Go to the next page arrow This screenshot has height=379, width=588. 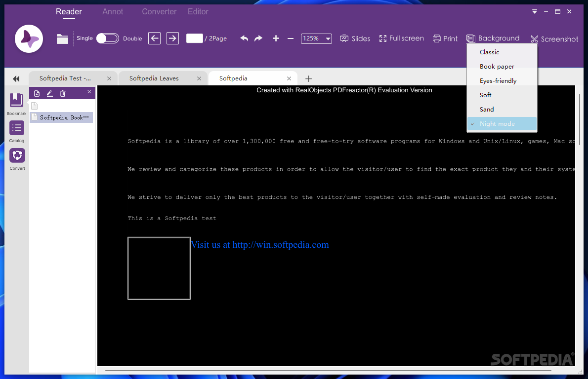point(172,38)
